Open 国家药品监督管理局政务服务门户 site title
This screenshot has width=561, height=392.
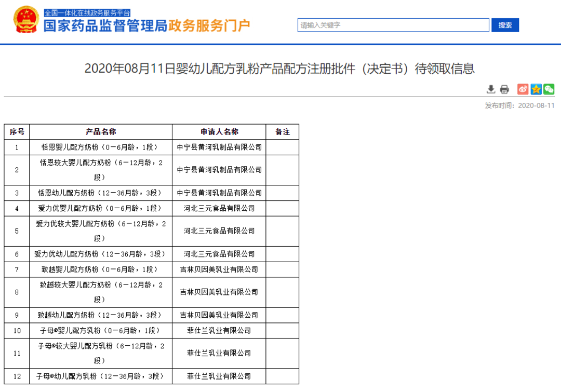click(146, 26)
